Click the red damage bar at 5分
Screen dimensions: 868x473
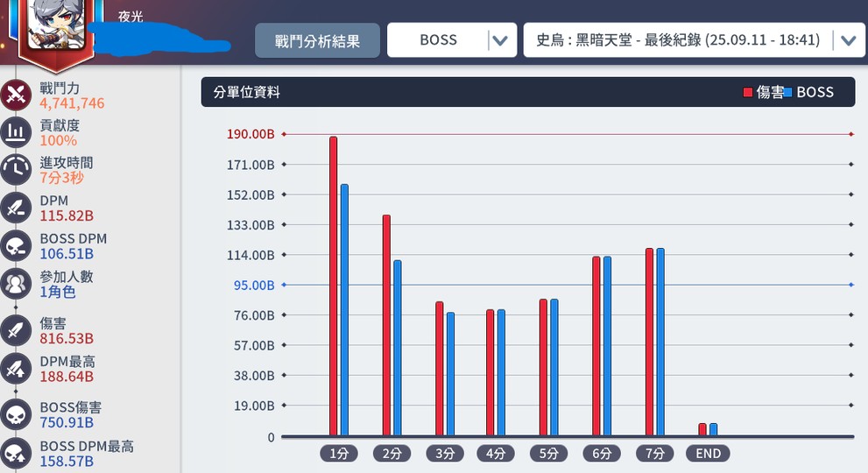click(543, 368)
